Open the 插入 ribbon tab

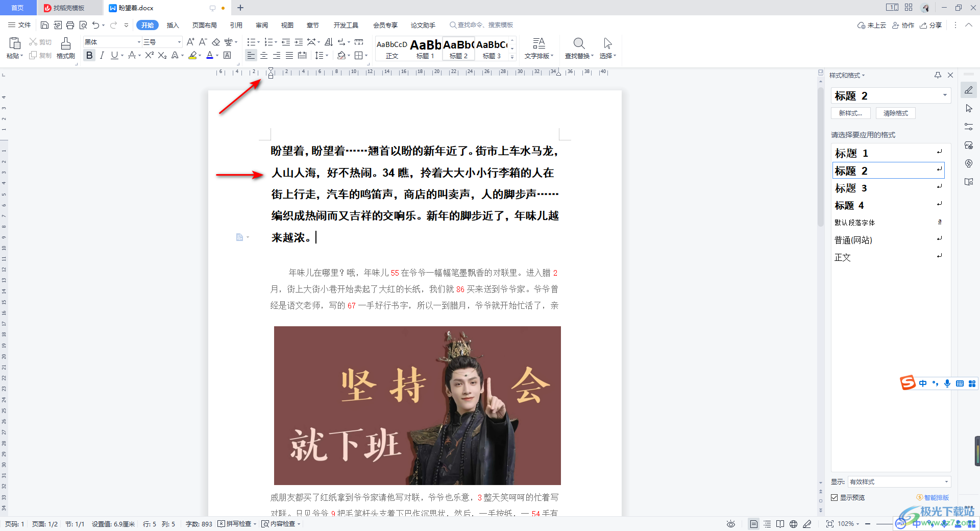(173, 25)
